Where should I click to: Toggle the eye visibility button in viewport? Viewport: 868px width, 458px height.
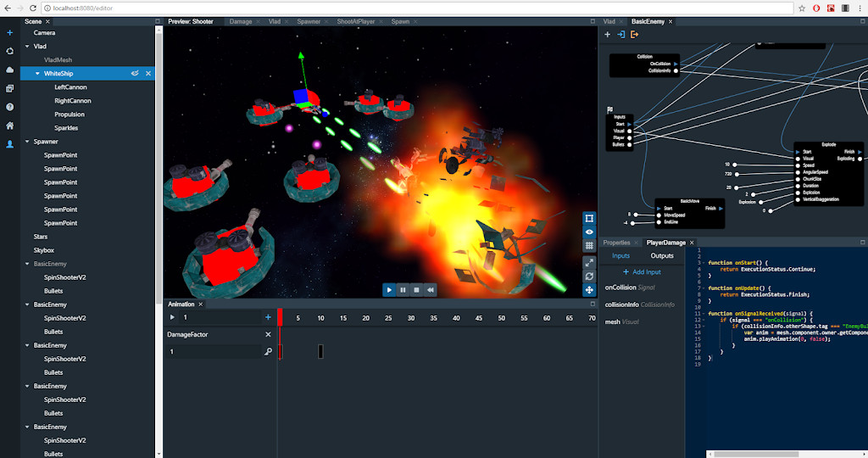[x=588, y=232]
